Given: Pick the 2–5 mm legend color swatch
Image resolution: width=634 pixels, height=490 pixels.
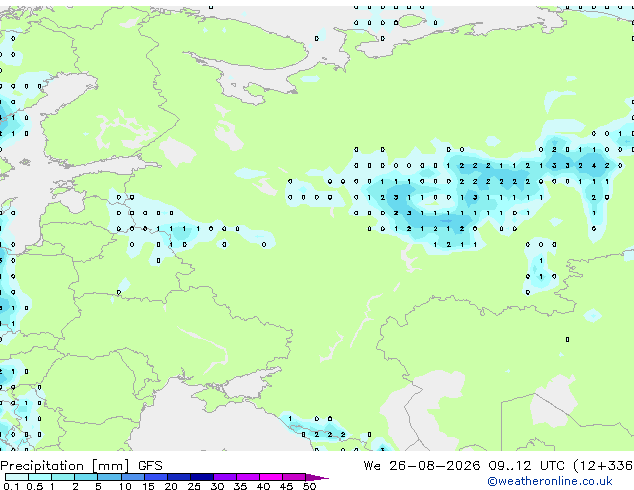Looking at the screenshot, I should click(86, 477).
